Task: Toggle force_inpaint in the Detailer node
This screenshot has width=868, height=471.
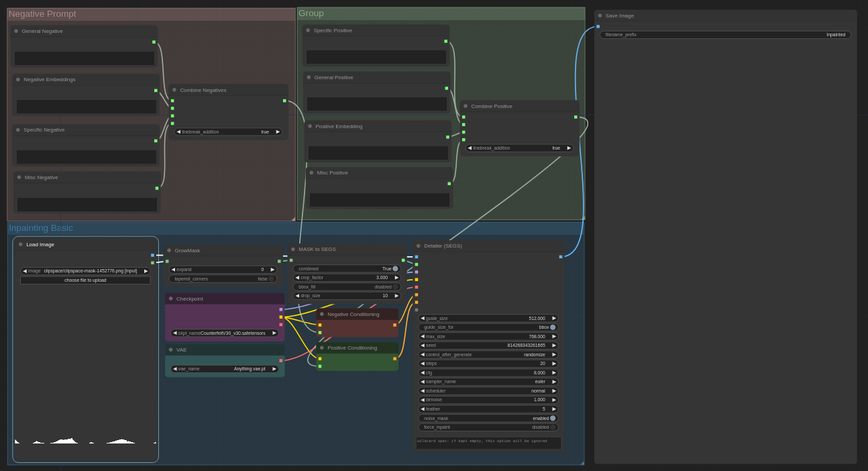Action: (x=553, y=427)
